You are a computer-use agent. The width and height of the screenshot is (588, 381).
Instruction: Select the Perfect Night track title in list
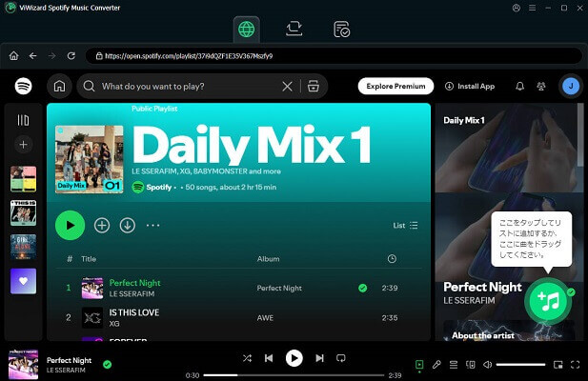coord(135,283)
